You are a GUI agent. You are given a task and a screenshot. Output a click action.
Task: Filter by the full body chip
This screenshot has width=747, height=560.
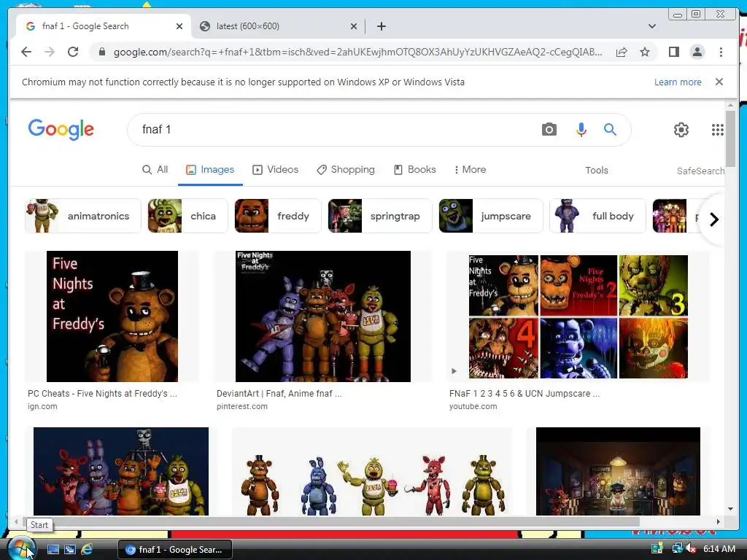597,216
